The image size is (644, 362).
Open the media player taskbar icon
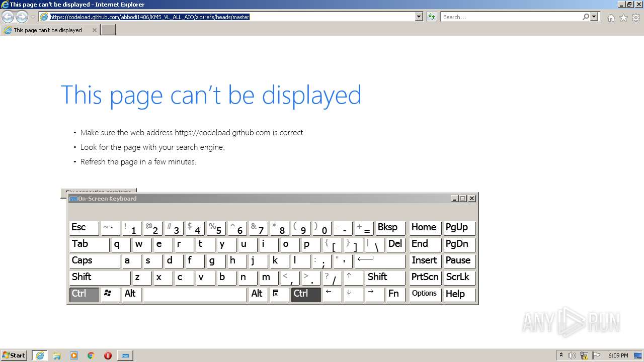coord(74,355)
